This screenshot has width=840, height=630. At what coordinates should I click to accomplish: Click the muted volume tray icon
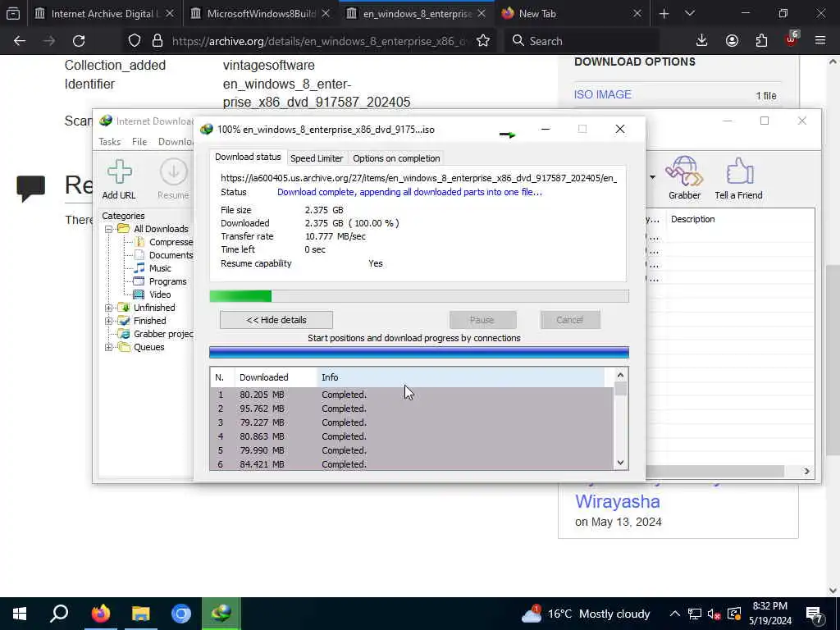(713, 614)
